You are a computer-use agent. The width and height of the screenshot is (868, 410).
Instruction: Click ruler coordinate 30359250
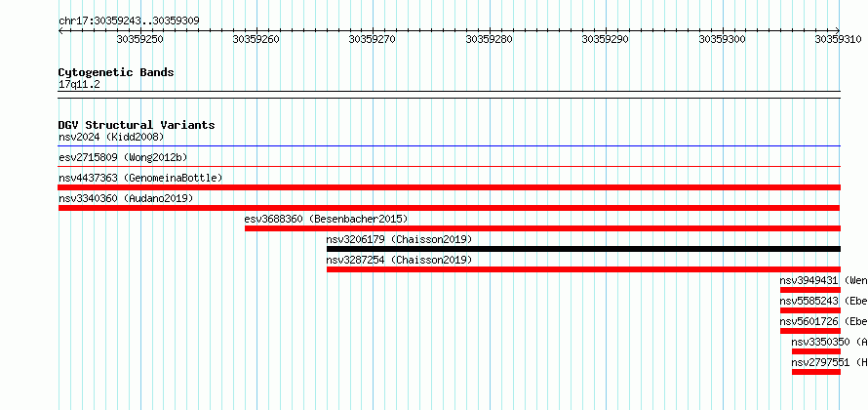coord(140,39)
